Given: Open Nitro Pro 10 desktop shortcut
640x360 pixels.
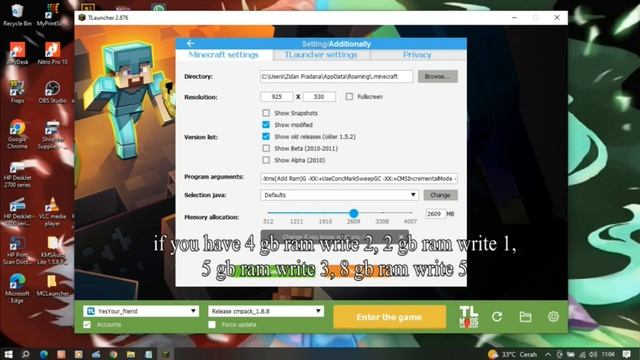Looking at the screenshot, I should coord(52,53).
